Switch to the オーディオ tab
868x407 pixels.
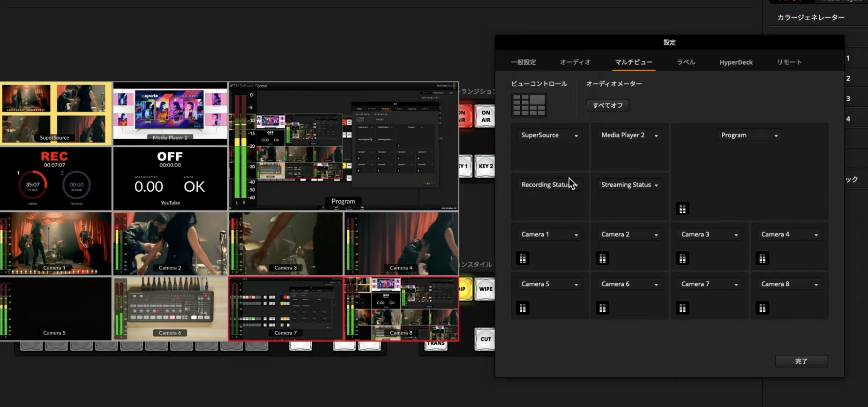click(575, 62)
